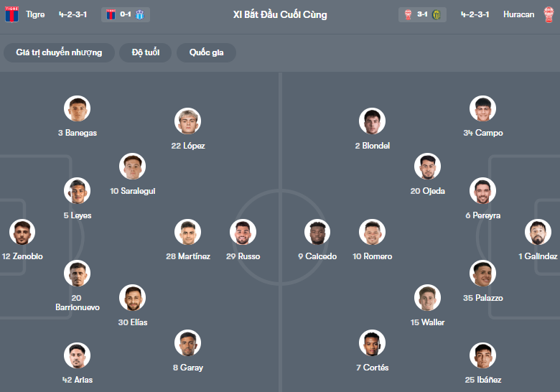Toggle the Quốc gia filter chip
Viewport: 560px width, 392px height.
[x=205, y=52]
